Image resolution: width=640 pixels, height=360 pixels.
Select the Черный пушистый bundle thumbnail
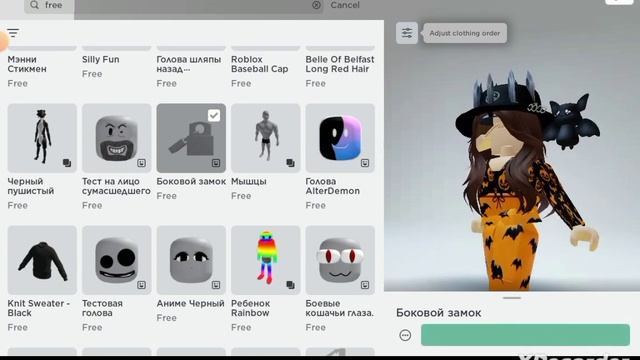[42, 138]
